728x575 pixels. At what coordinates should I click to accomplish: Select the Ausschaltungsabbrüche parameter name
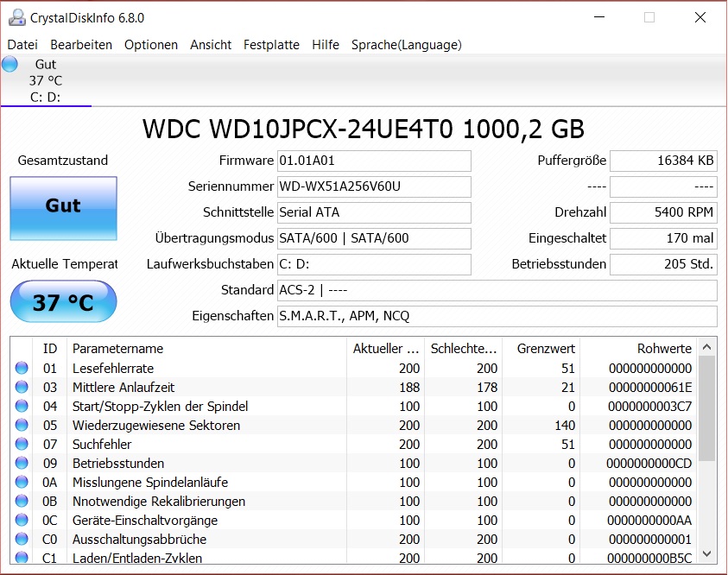pyautogui.click(x=139, y=540)
